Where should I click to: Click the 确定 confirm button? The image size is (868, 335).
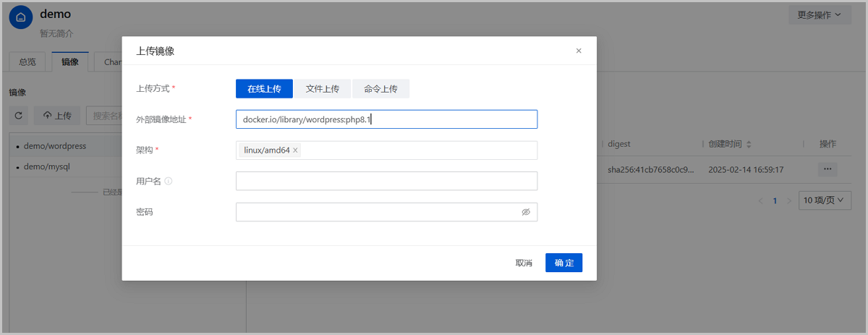point(563,263)
